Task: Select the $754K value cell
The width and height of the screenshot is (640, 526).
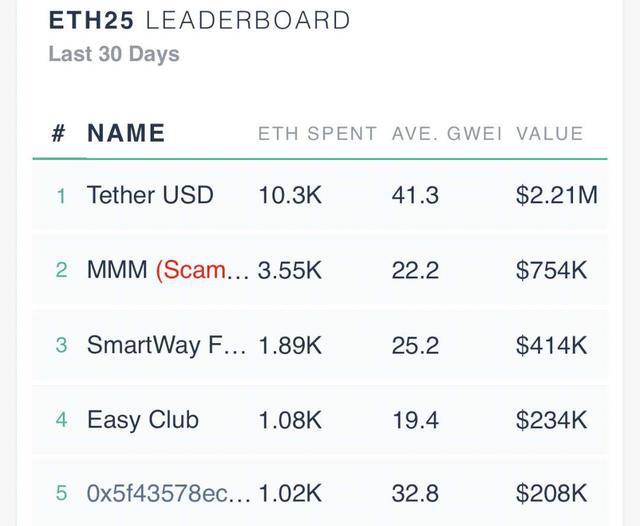Action: point(551,270)
